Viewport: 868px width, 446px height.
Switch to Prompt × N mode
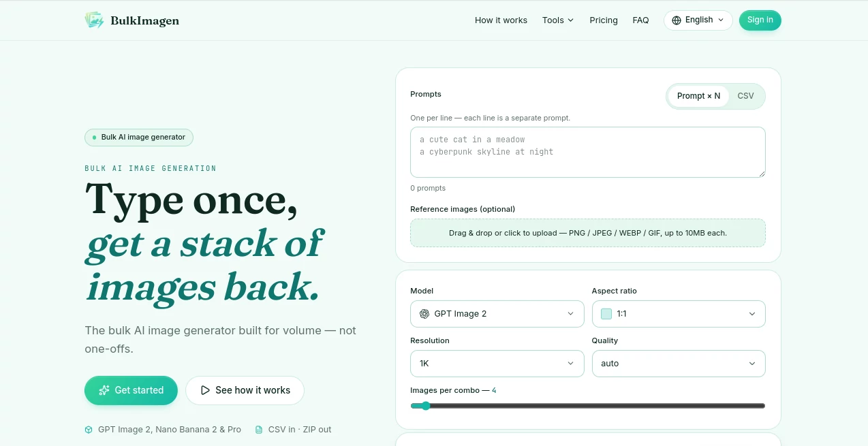[x=698, y=96]
